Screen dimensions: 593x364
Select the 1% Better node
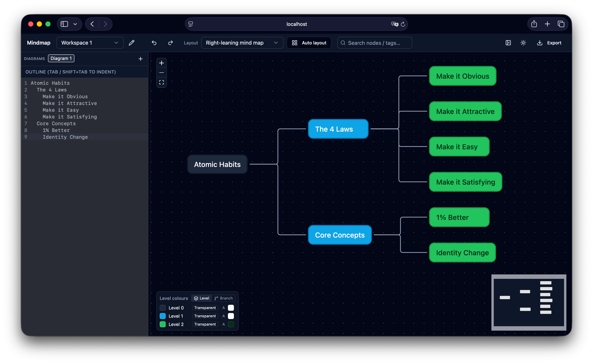coord(459,217)
